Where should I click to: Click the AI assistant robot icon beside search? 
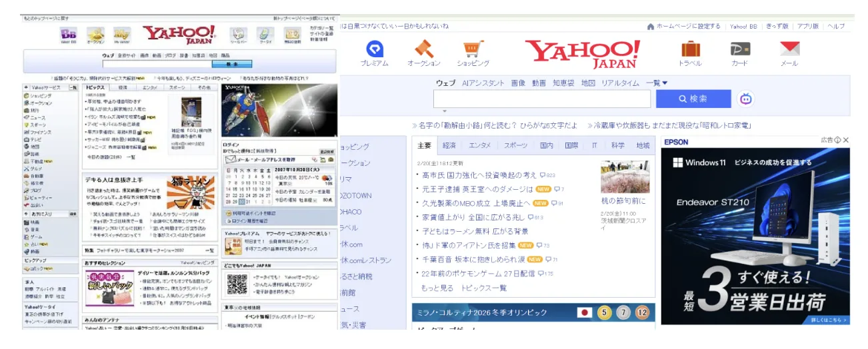745,99
